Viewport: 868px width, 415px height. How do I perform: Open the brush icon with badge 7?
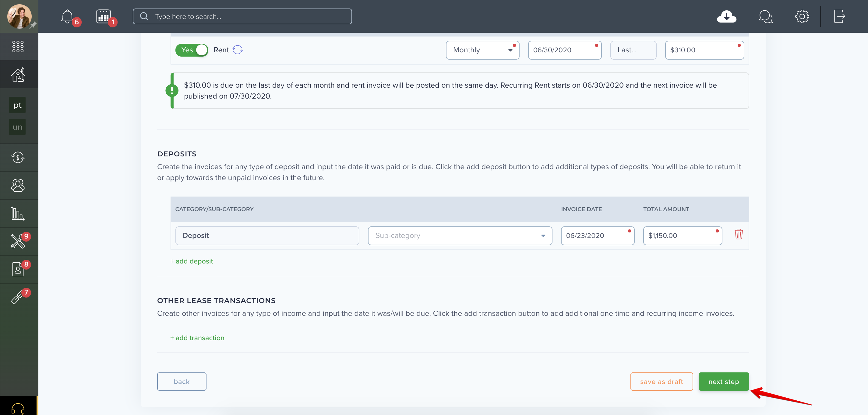(17, 298)
